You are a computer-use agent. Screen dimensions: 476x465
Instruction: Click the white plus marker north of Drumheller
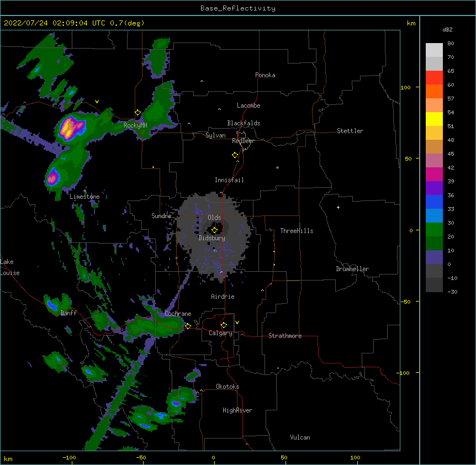(x=338, y=207)
